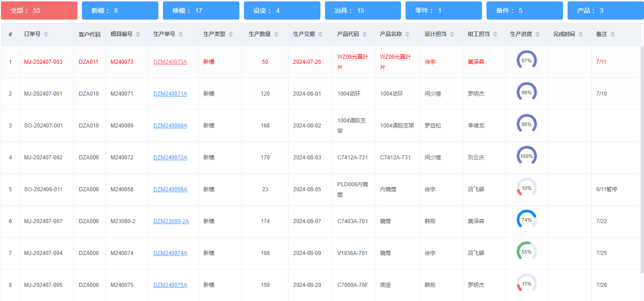Screen dimensions: 644x301
Task: Select the 备件 5 filter tab
Action: (525, 10)
